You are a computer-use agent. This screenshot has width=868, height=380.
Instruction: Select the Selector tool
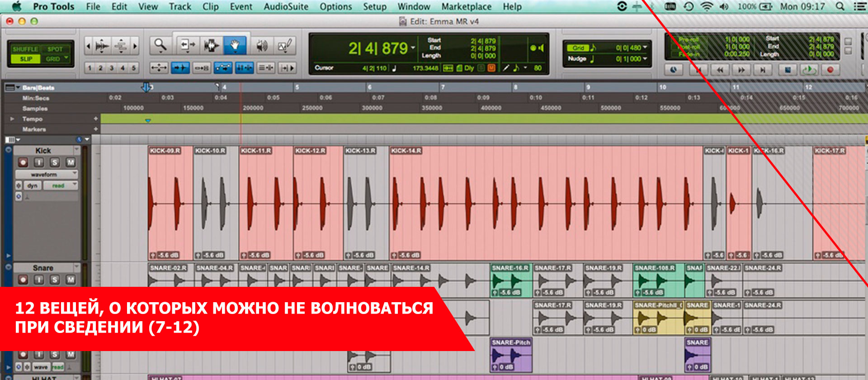211,45
